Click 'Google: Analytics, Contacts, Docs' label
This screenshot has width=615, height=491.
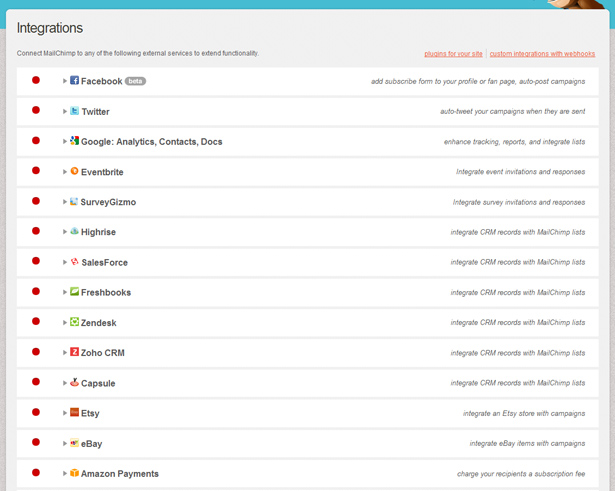151,142
